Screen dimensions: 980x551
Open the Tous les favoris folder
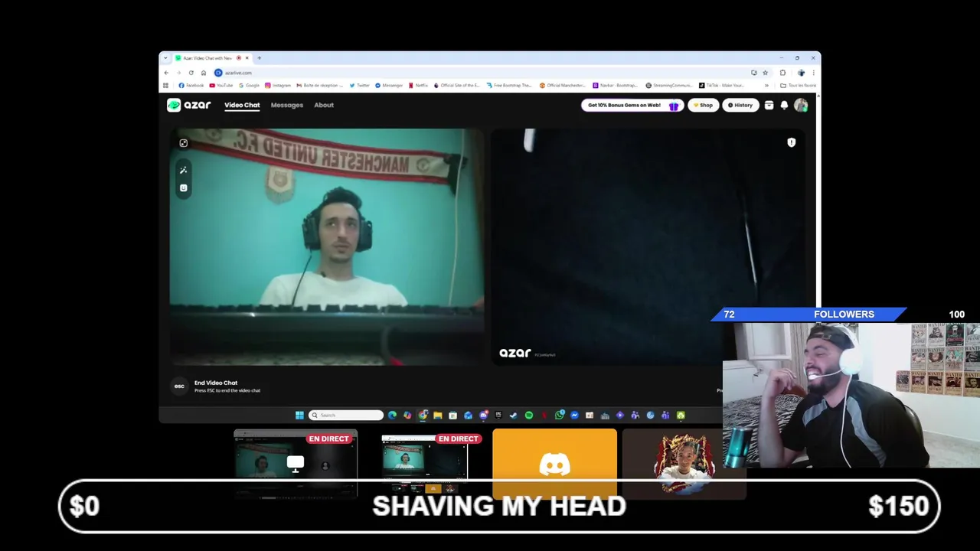pos(798,86)
